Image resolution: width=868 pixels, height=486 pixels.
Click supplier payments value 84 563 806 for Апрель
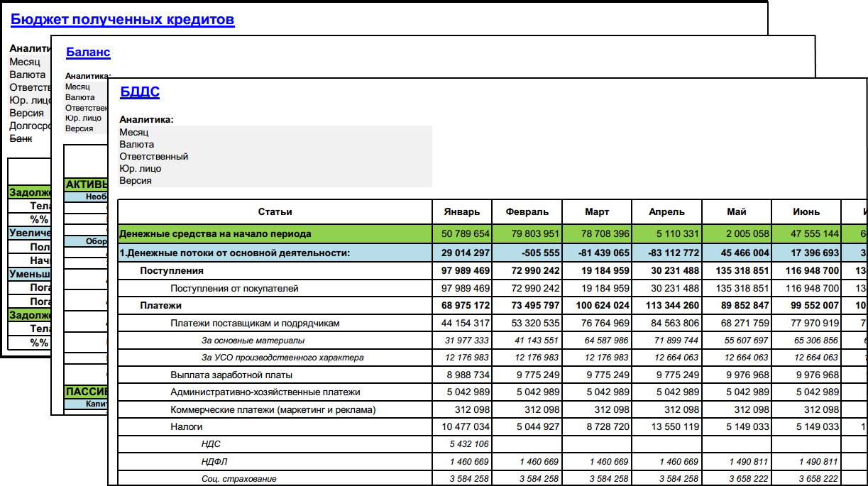point(675,323)
